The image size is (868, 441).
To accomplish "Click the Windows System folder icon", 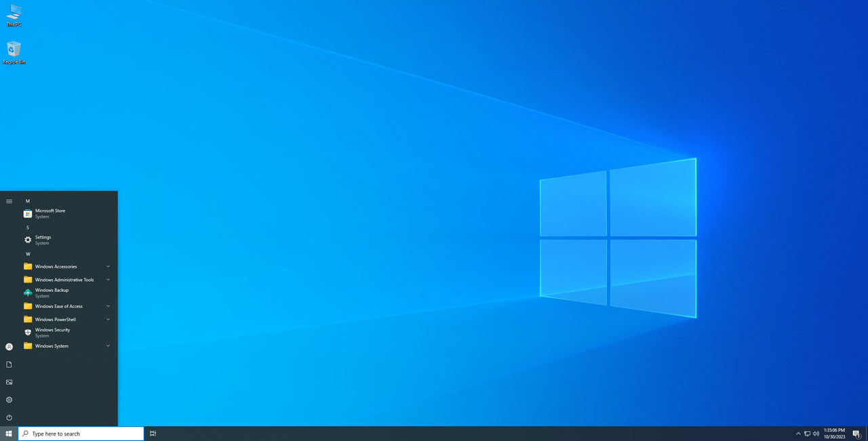I will pos(28,345).
